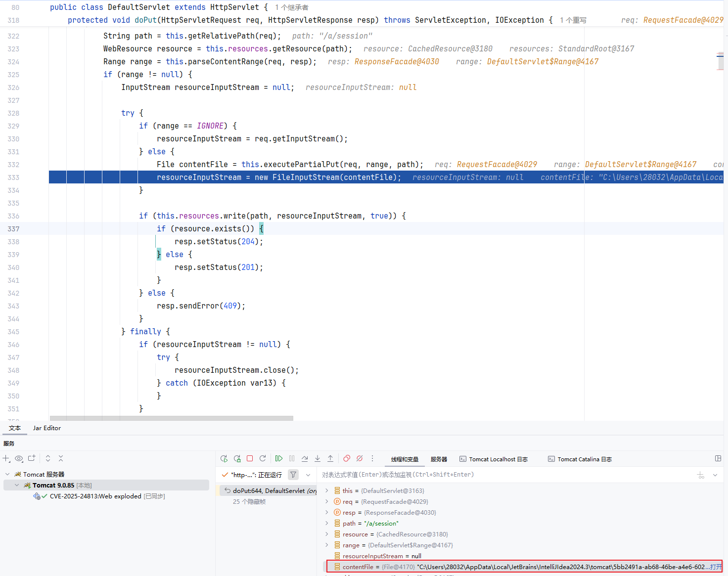Click the collapse all services icon
This screenshot has width=728, height=576.
point(61,458)
